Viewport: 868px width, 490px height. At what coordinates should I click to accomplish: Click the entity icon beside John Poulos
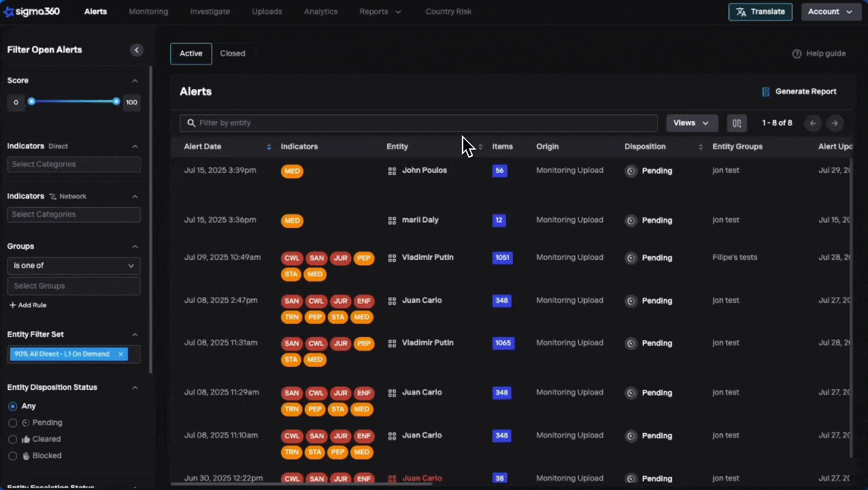392,171
